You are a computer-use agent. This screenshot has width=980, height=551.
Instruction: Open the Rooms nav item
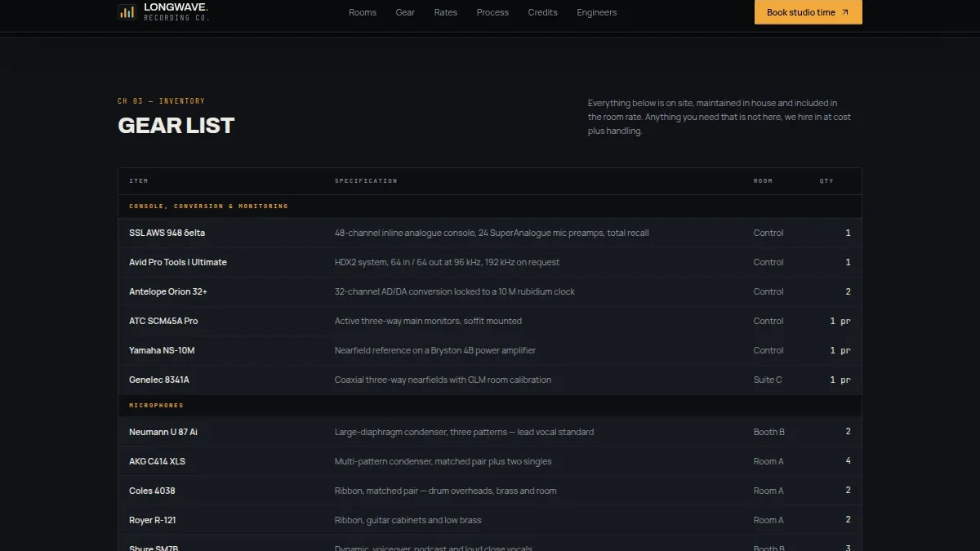tap(363, 12)
